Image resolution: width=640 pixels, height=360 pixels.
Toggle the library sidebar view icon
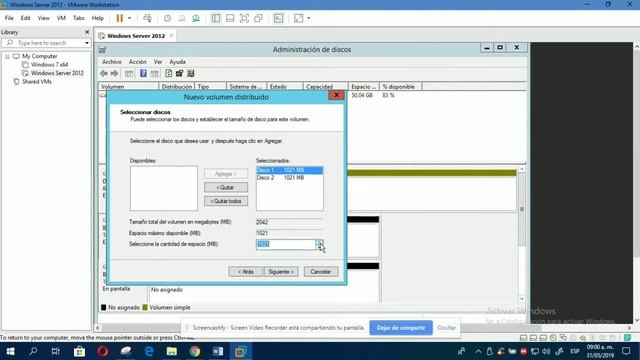tap(216, 18)
